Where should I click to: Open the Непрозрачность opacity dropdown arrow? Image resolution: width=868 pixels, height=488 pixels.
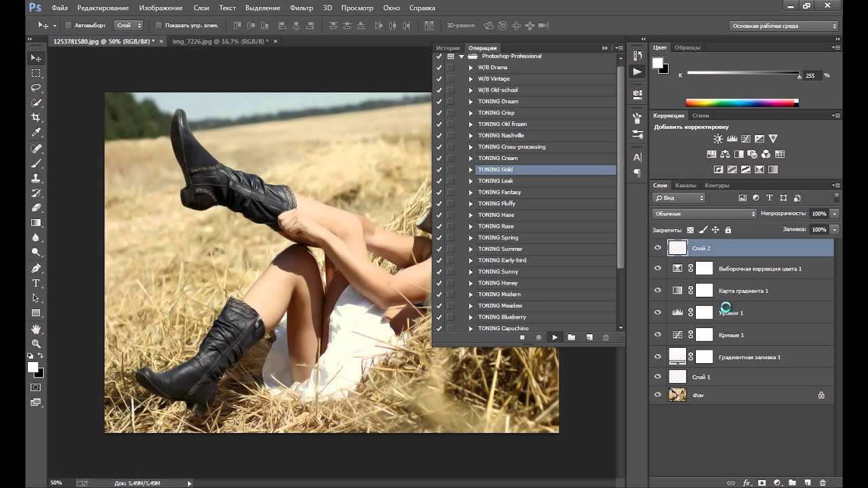[835, 213]
